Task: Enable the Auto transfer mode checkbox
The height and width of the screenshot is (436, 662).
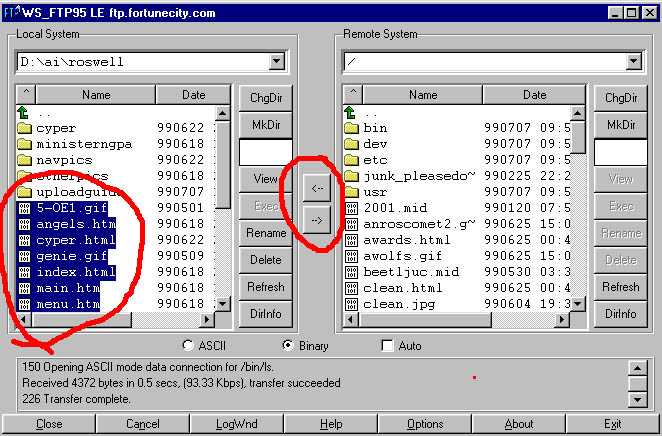Action: tap(388, 346)
